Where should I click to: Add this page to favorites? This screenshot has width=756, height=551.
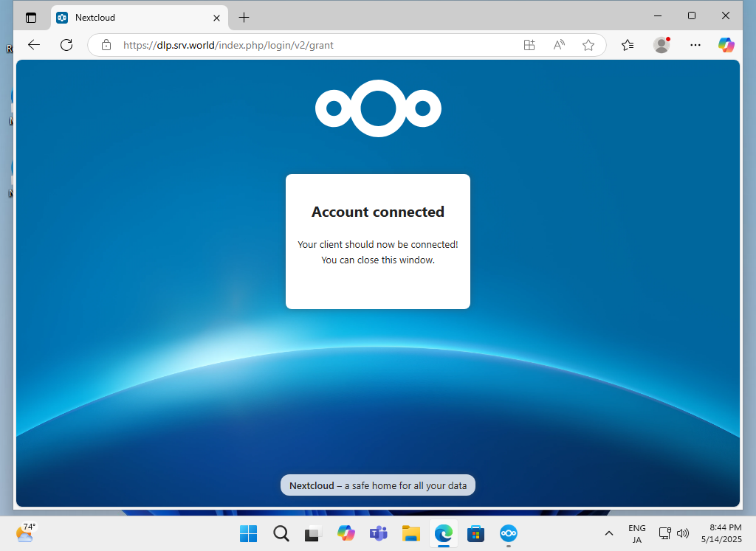pos(588,45)
